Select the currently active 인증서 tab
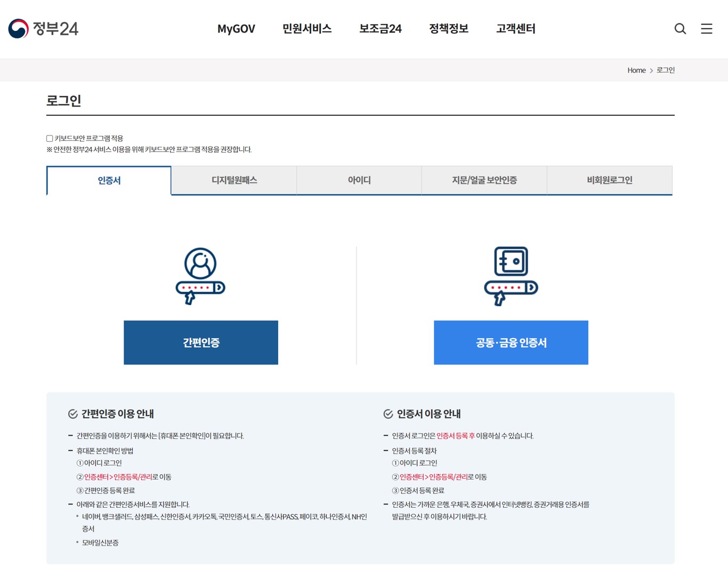The width and height of the screenshot is (728, 576). (x=109, y=180)
